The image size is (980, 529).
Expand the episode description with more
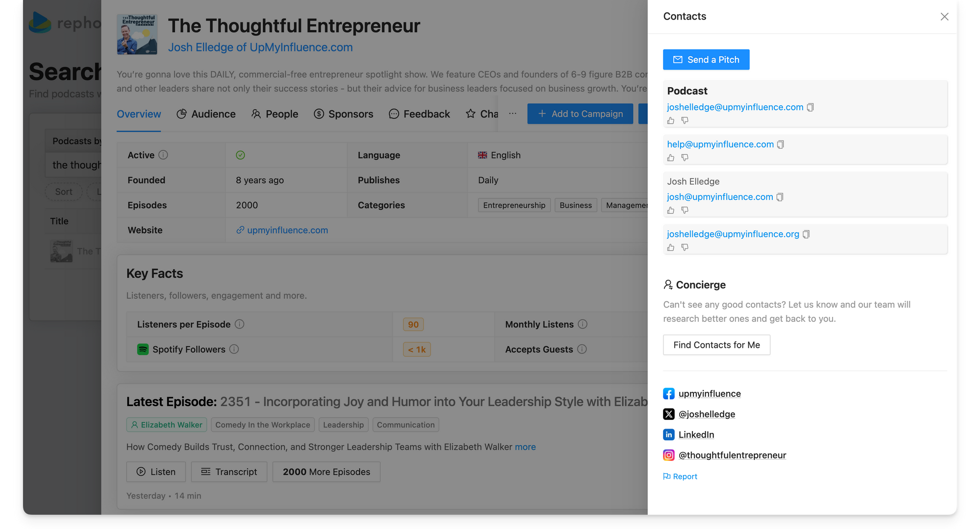coord(525,447)
